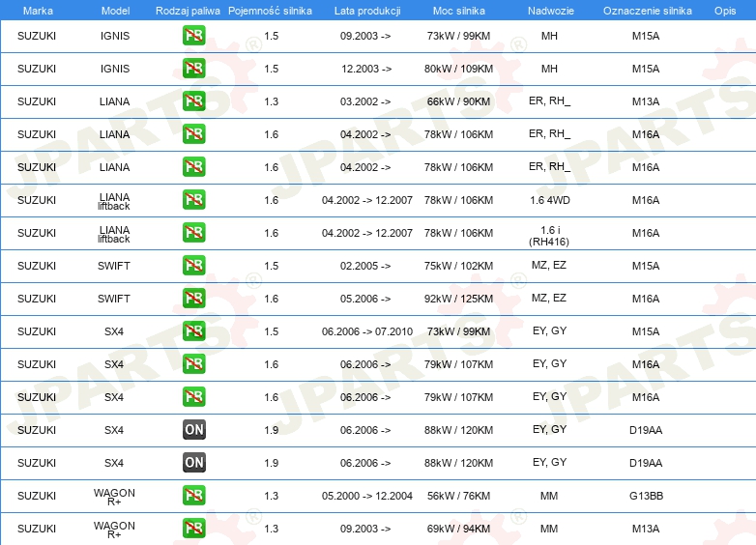756x545 pixels.
Task: Click petrol icon for LIANA liftback 1.6 4WD
Action: tap(193, 200)
